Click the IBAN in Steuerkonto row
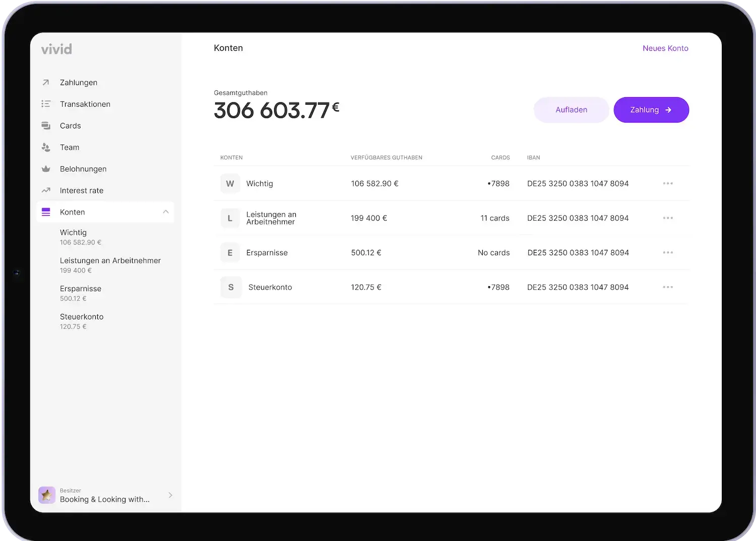756x541 pixels. pos(578,287)
